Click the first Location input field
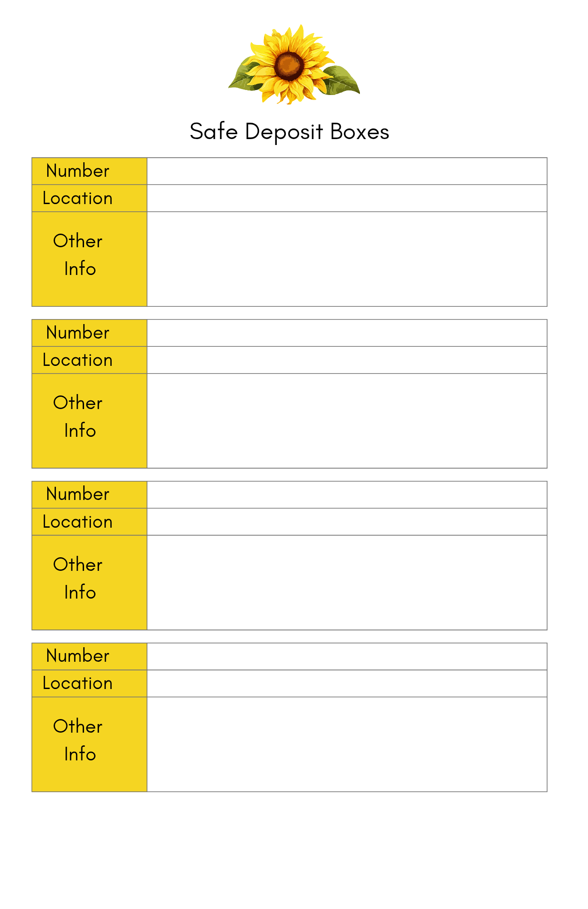 347,198
